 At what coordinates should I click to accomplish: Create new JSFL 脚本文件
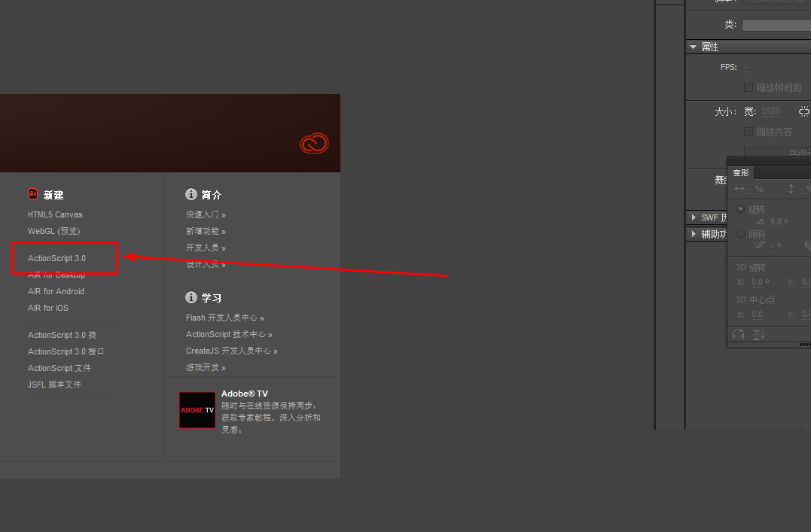(54, 385)
